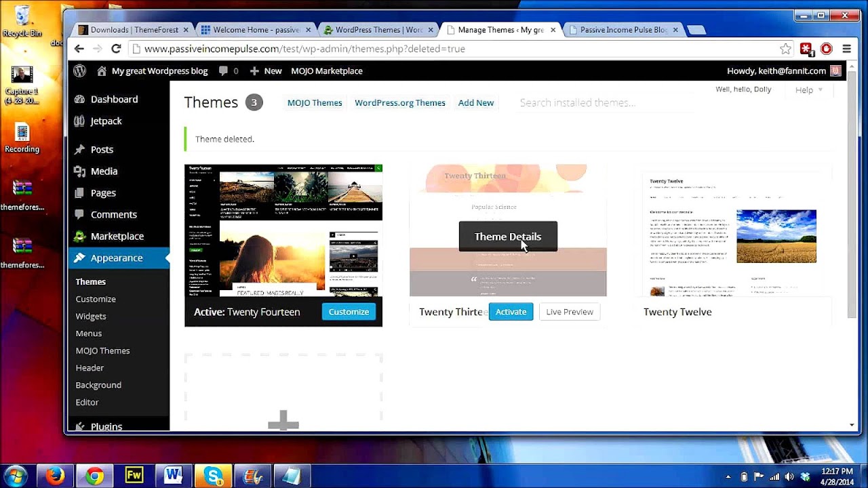Bookmark page with the star icon
The width and height of the screenshot is (868, 488).
[785, 49]
